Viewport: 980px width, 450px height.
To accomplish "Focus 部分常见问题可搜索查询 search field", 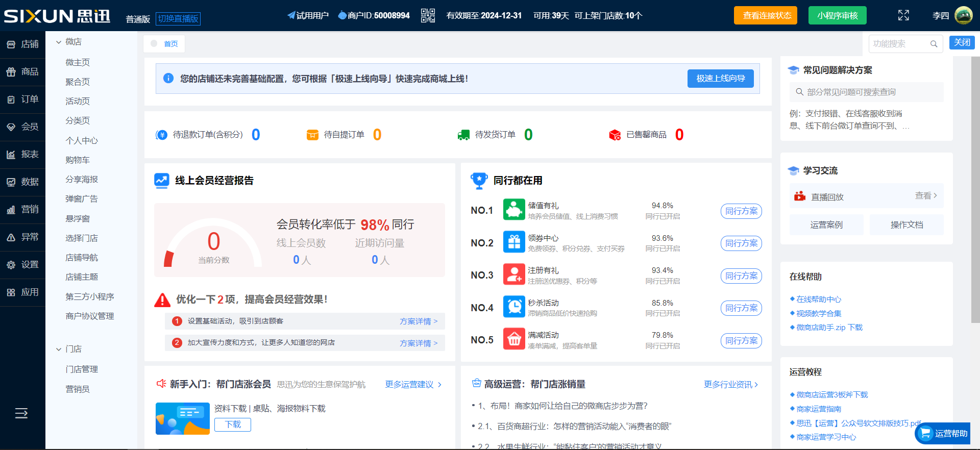I will coord(867,92).
